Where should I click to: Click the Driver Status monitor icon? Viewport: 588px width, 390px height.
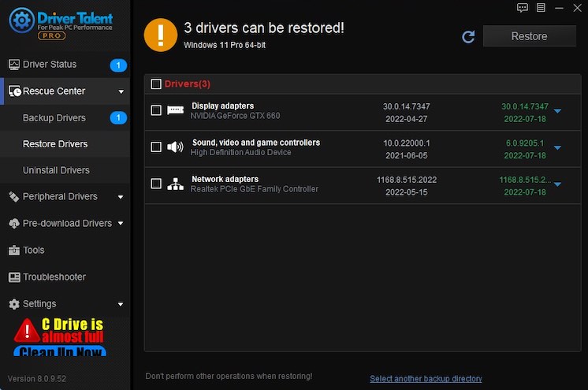tap(14, 65)
